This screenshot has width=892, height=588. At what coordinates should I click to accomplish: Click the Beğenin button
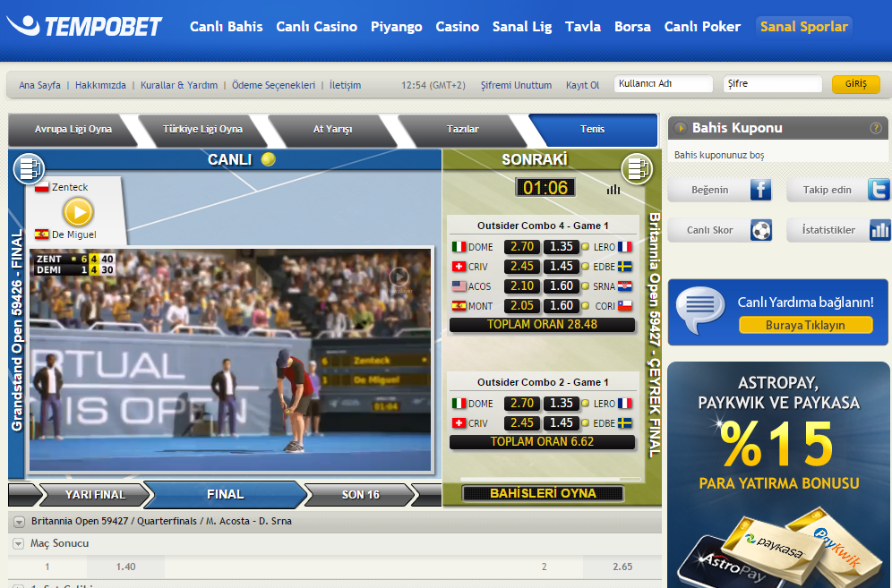pos(720,190)
